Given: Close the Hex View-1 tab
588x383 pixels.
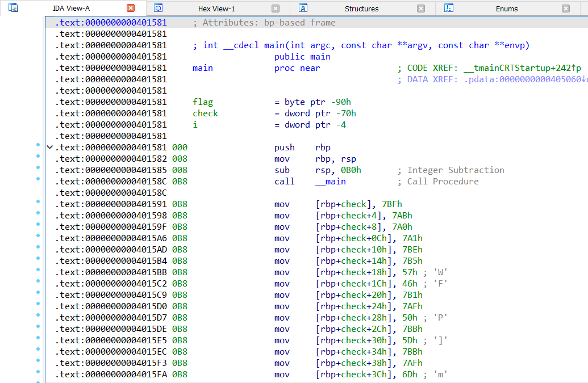Looking at the screenshot, I should click(x=276, y=9).
